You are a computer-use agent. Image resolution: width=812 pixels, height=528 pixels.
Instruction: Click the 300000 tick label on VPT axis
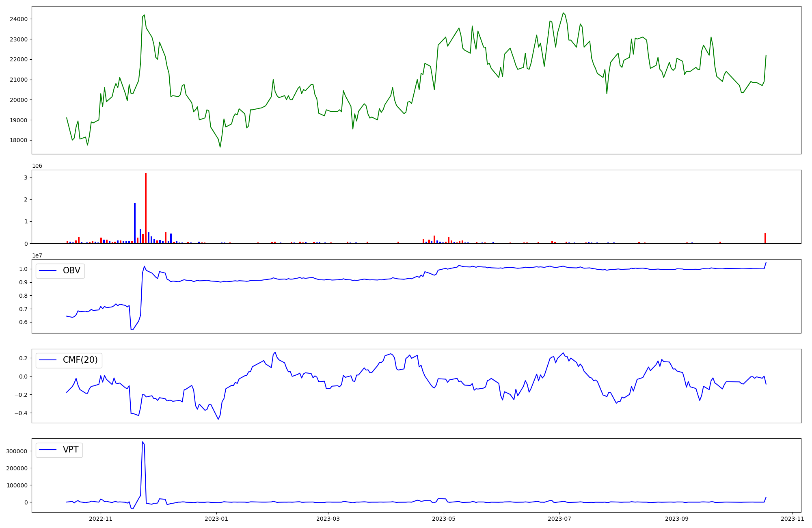(x=17, y=451)
